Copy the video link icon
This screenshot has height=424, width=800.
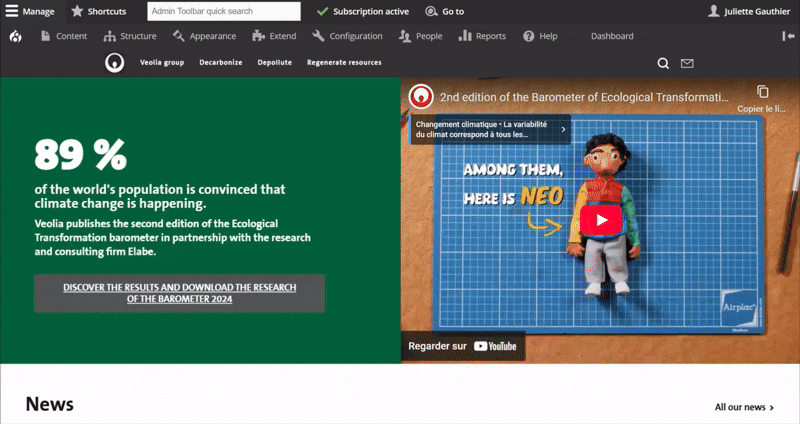click(762, 92)
